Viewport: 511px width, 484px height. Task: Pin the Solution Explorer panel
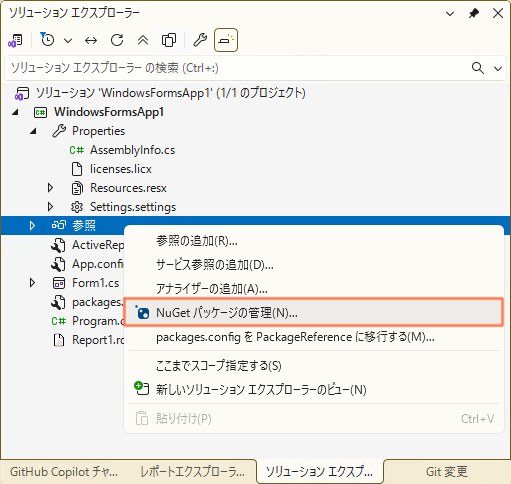pyautogui.click(x=474, y=13)
